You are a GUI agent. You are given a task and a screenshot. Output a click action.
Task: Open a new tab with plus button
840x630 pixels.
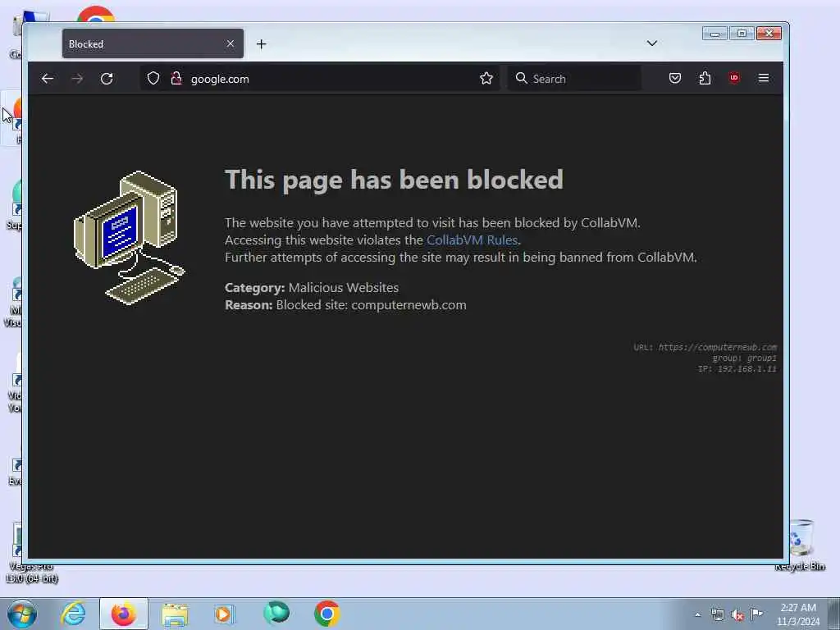[x=262, y=44]
